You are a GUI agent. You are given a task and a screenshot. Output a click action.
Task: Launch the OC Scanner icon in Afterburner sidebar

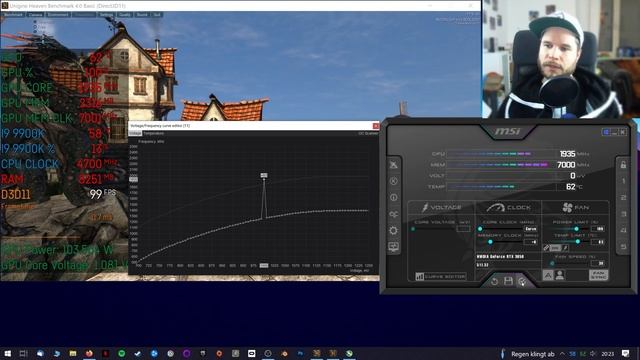pyautogui.click(x=393, y=214)
